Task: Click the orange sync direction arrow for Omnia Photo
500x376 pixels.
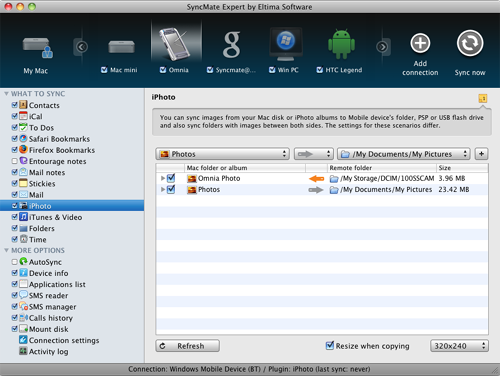Action: coord(316,179)
